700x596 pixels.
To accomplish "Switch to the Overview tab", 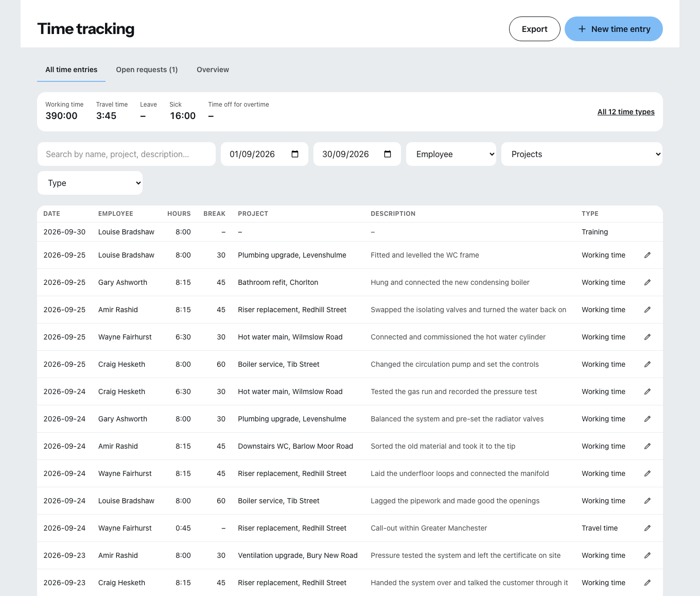I will point(213,70).
